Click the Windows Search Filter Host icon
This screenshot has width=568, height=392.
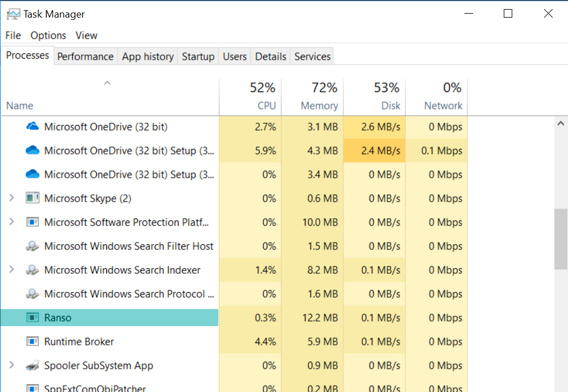pyautogui.click(x=32, y=246)
